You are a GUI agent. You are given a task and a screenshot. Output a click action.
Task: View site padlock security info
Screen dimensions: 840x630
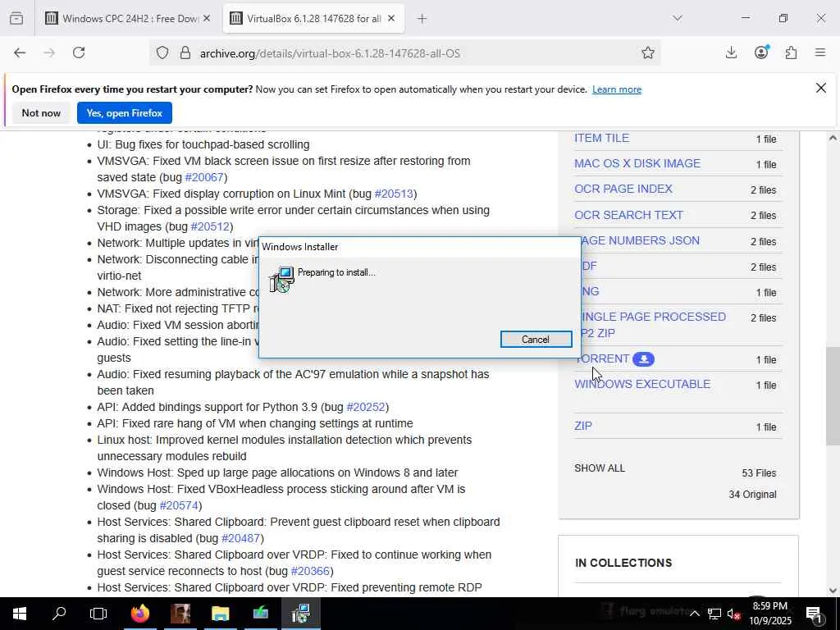(x=185, y=53)
